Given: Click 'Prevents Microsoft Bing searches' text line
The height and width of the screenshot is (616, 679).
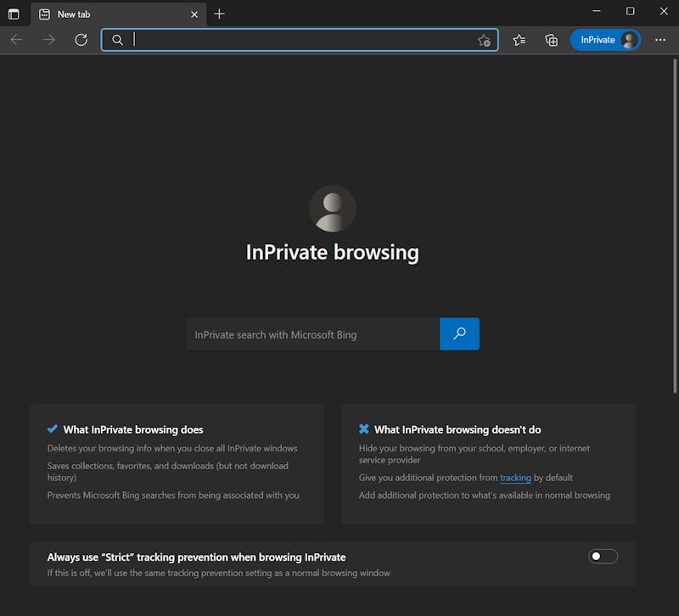Looking at the screenshot, I should coord(173,496).
